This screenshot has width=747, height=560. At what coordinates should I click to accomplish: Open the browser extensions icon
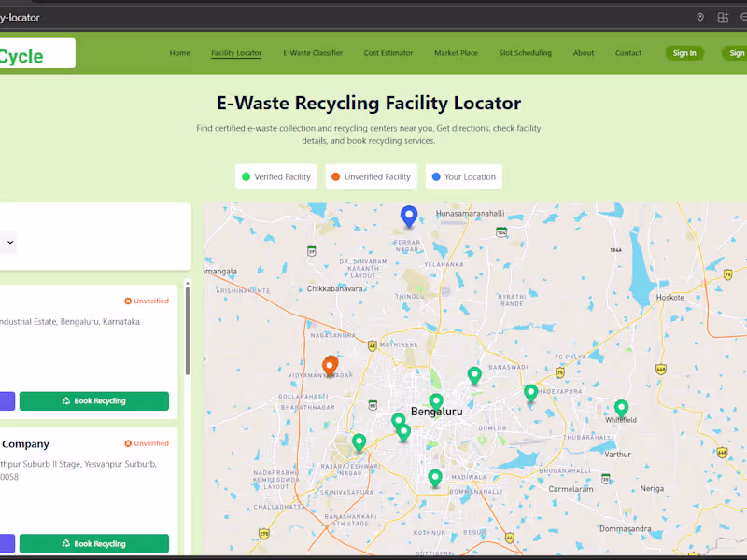click(x=722, y=17)
